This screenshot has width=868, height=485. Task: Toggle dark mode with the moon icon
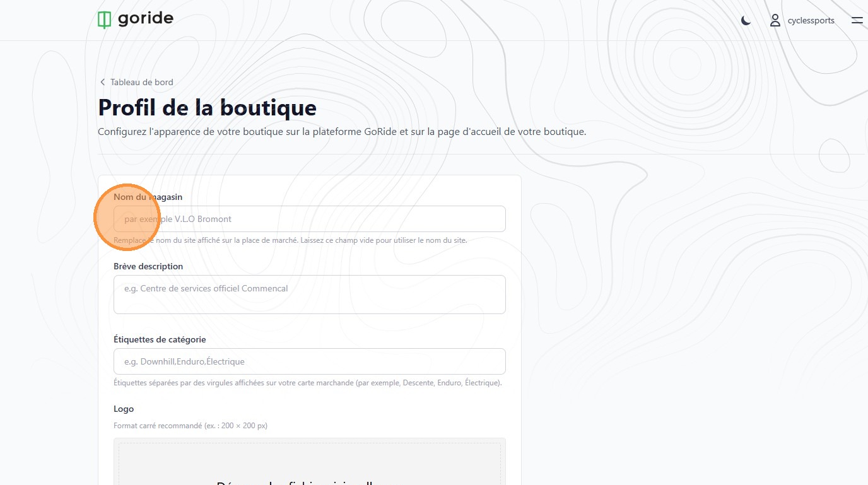(x=746, y=21)
